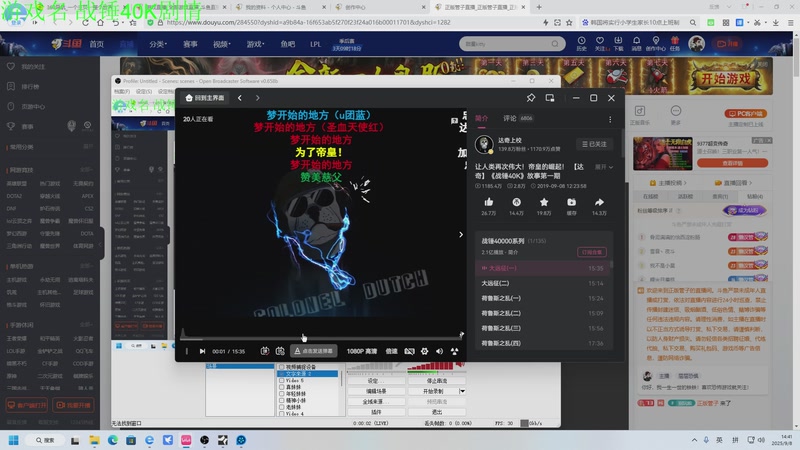Play episode 荷鲁斯之乱(一)
Image resolution: width=800 pixels, height=450 pixels.
click(542, 298)
